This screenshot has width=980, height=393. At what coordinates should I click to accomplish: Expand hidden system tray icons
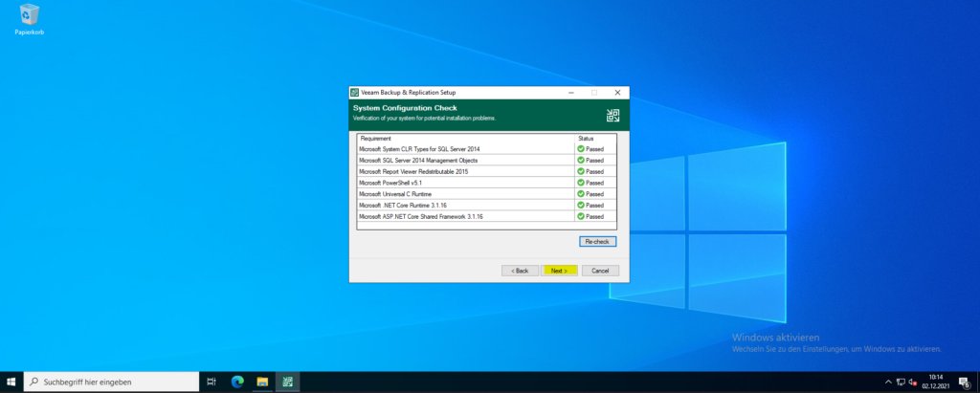[888, 382]
